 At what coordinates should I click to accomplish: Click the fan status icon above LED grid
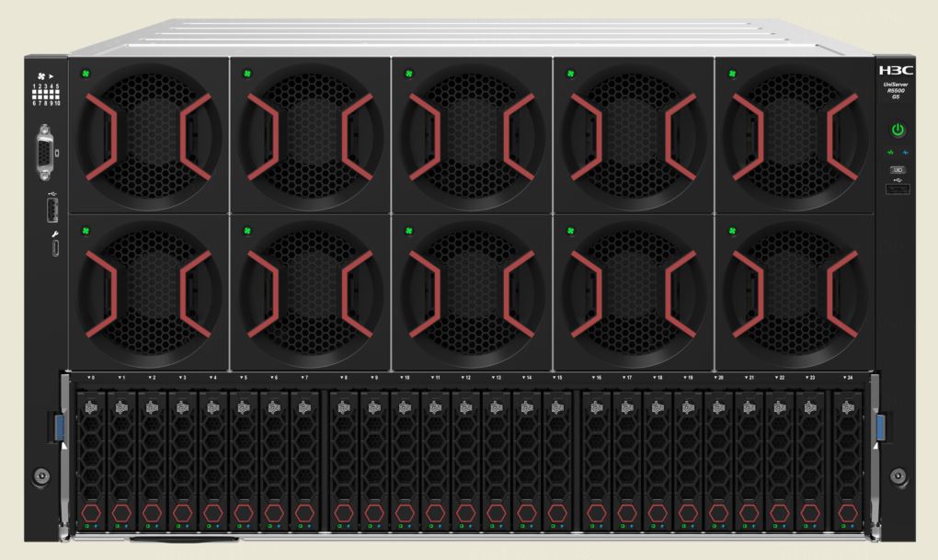[x=41, y=76]
